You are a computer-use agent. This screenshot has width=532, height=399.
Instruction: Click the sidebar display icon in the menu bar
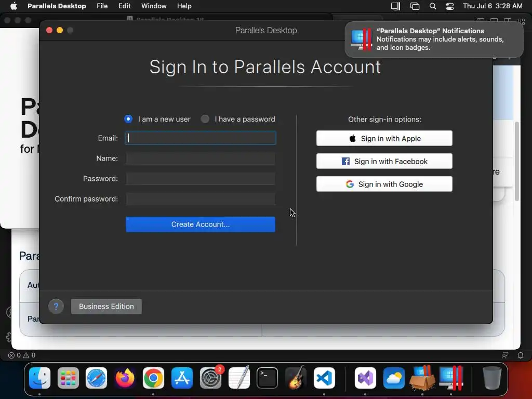coord(395,6)
